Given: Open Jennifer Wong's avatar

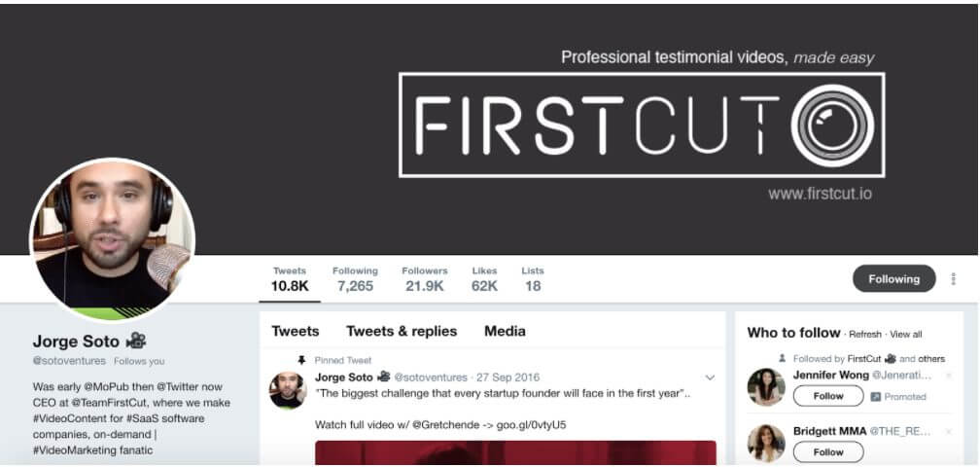Looking at the screenshot, I should 766,386.
